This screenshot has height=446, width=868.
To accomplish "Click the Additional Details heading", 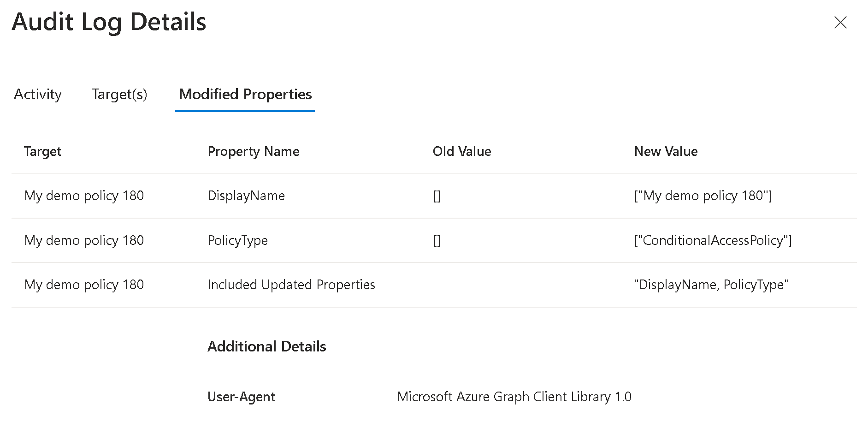I will (x=267, y=347).
